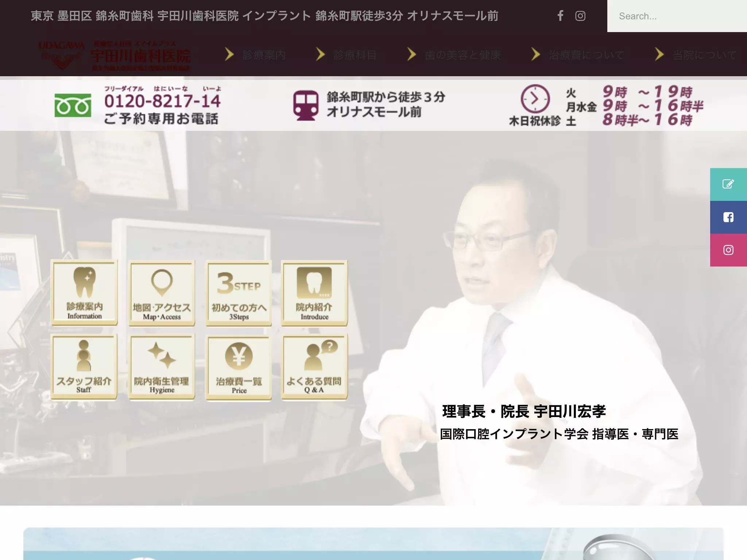Open the 治療費について navigation menu
The width and height of the screenshot is (747, 560).
pos(586,55)
